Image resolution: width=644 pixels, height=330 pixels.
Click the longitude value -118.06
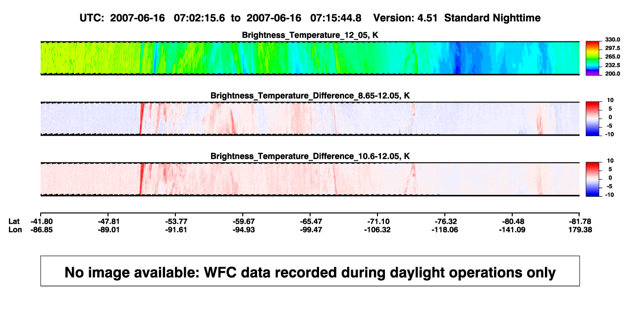[445, 230]
